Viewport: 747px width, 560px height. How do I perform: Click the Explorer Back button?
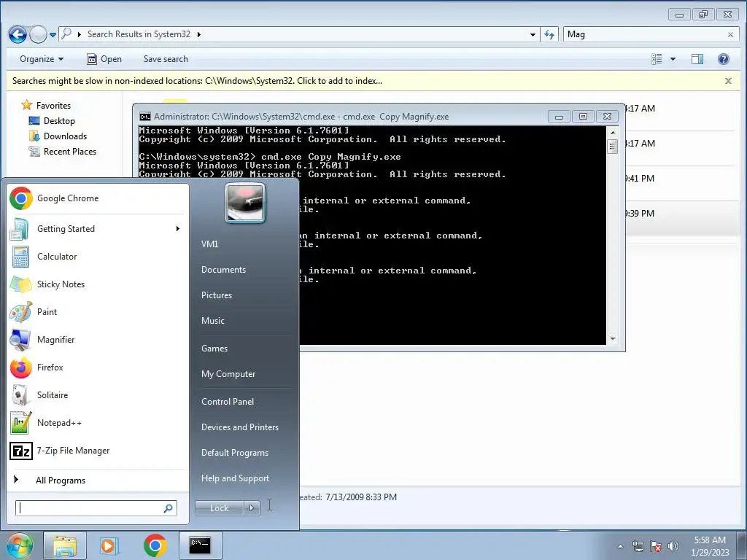[x=18, y=34]
